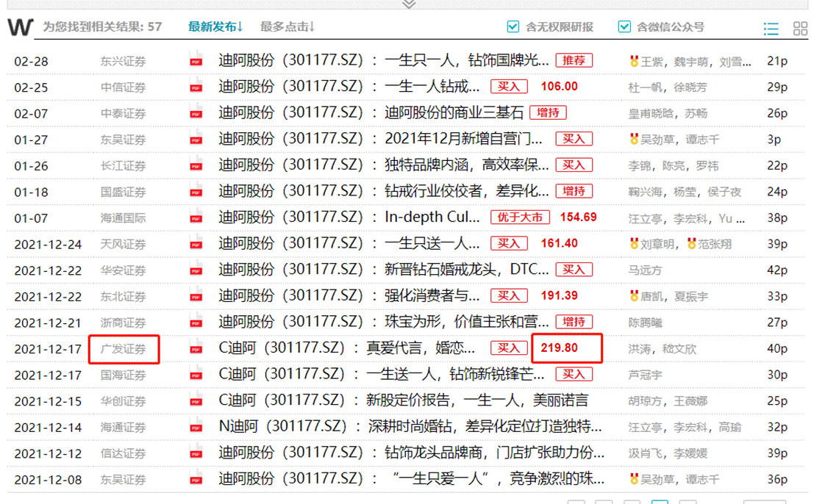The image size is (814, 504).
Task: Open report 新晋钻石婚戒龙头，DTC...
Action: click(467, 270)
